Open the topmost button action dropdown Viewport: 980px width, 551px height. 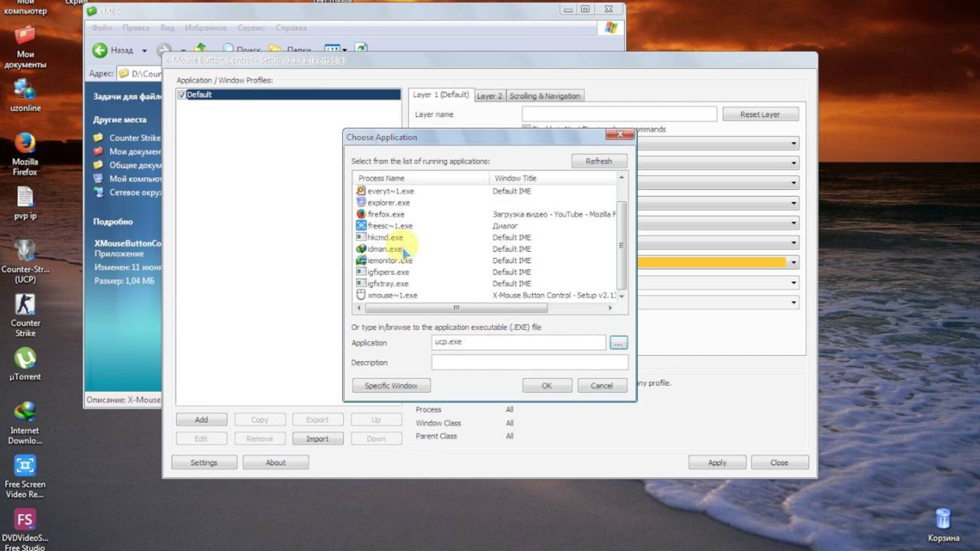click(x=794, y=143)
